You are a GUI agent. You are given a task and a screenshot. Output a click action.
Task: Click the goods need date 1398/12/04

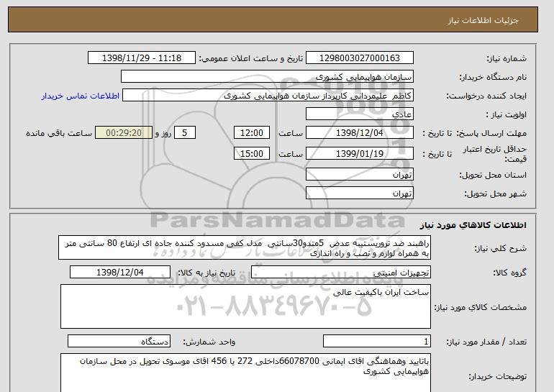tap(120, 273)
